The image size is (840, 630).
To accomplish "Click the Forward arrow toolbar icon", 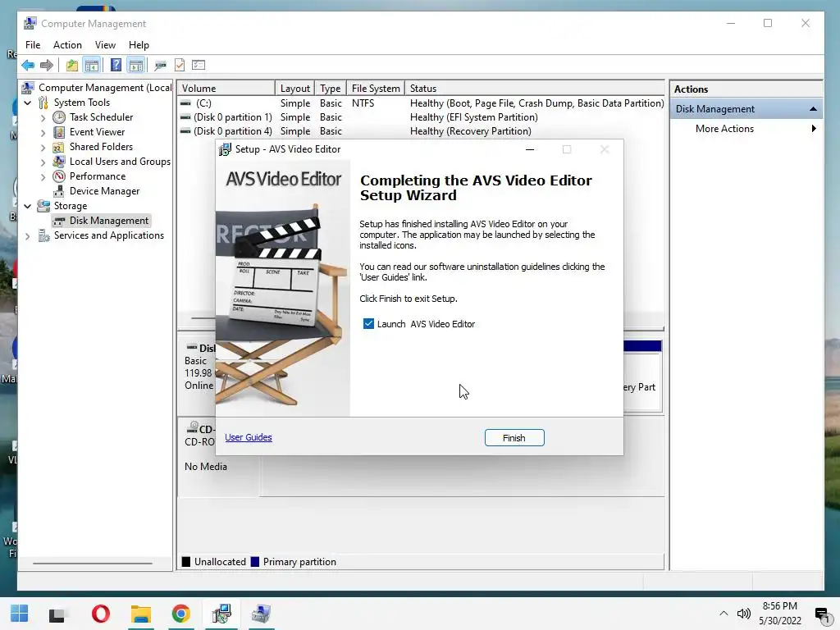I will tap(47, 66).
